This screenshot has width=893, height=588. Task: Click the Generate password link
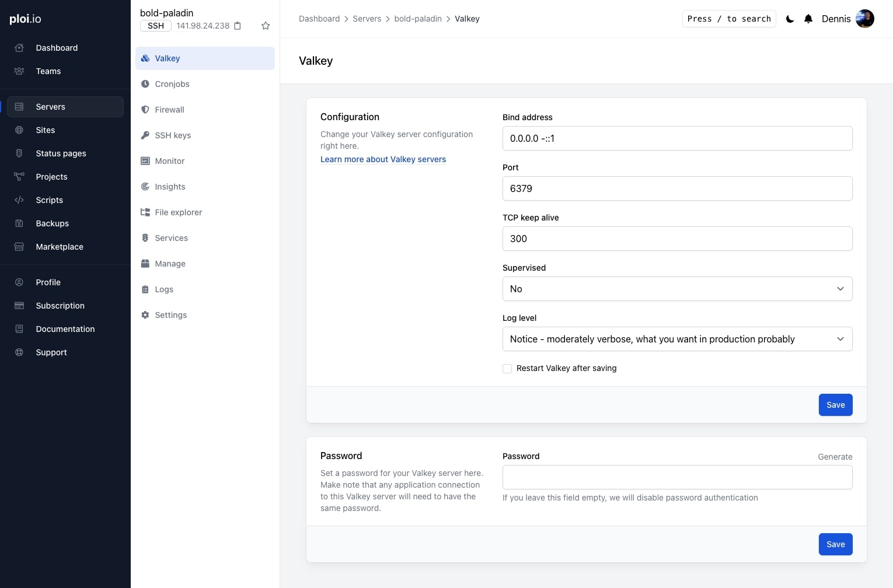pos(835,457)
